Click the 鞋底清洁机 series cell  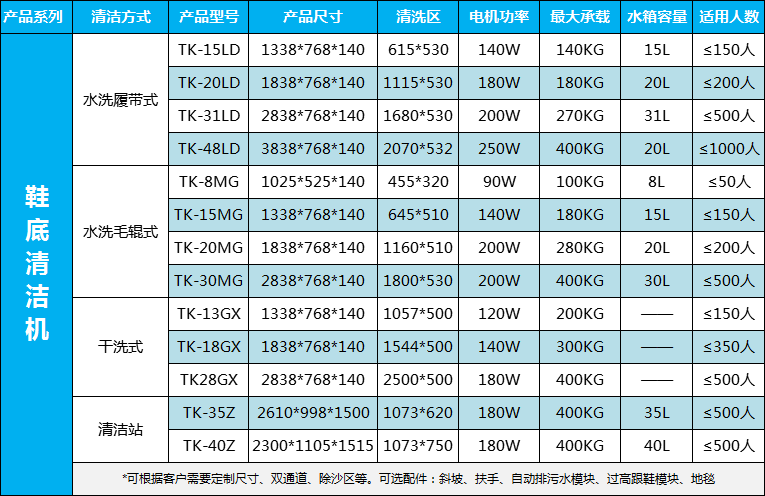37,264
